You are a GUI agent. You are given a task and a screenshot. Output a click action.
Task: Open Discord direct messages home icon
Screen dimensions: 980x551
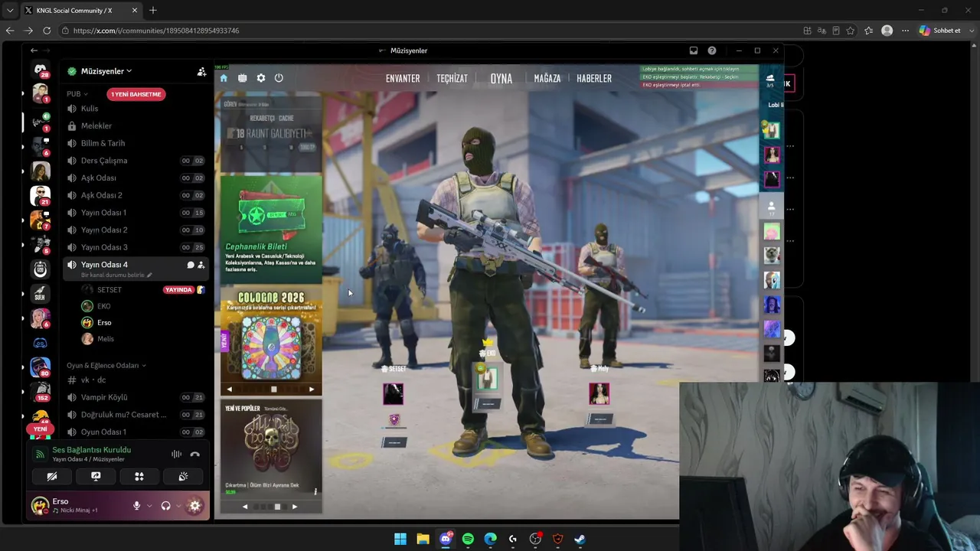coord(41,70)
